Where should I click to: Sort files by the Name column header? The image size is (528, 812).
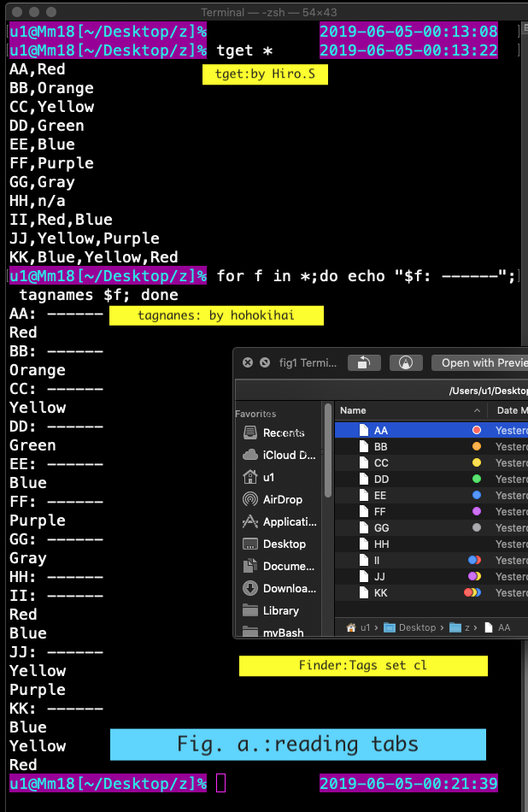(x=354, y=411)
